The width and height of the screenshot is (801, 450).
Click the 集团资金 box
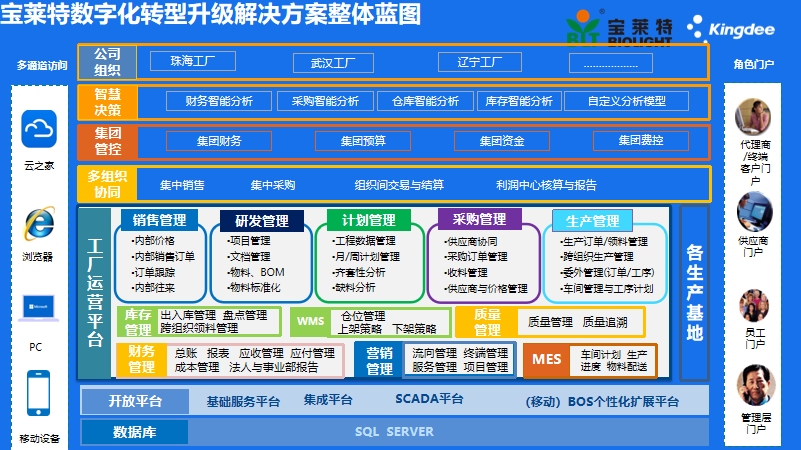[x=501, y=141]
